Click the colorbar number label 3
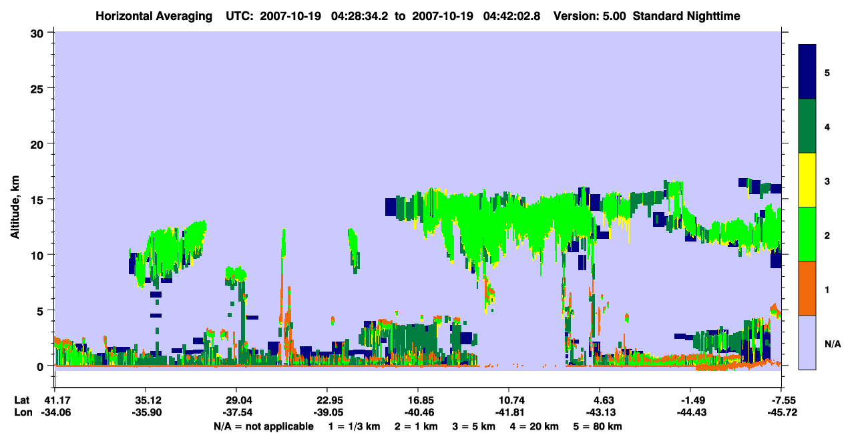 [827, 181]
